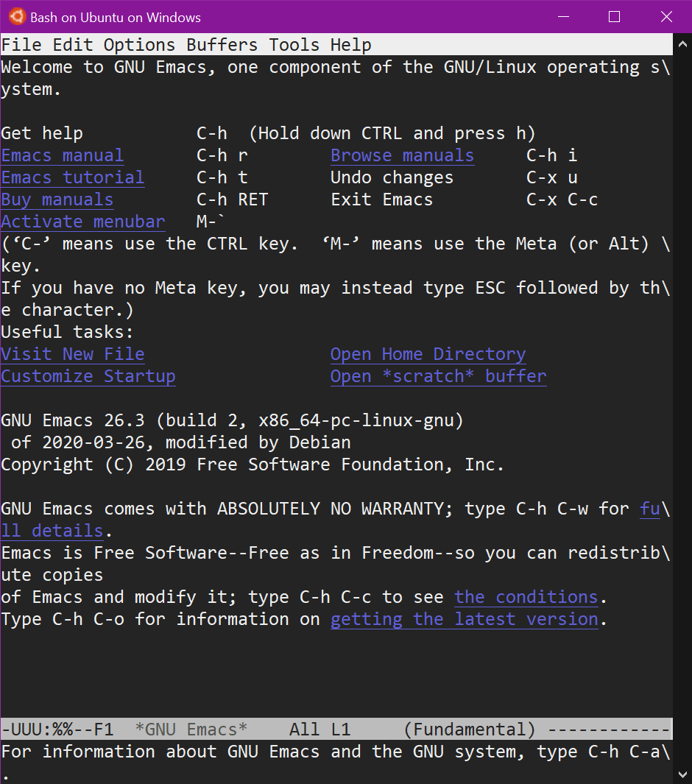Open the Emacs tutorial link

tap(73, 177)
